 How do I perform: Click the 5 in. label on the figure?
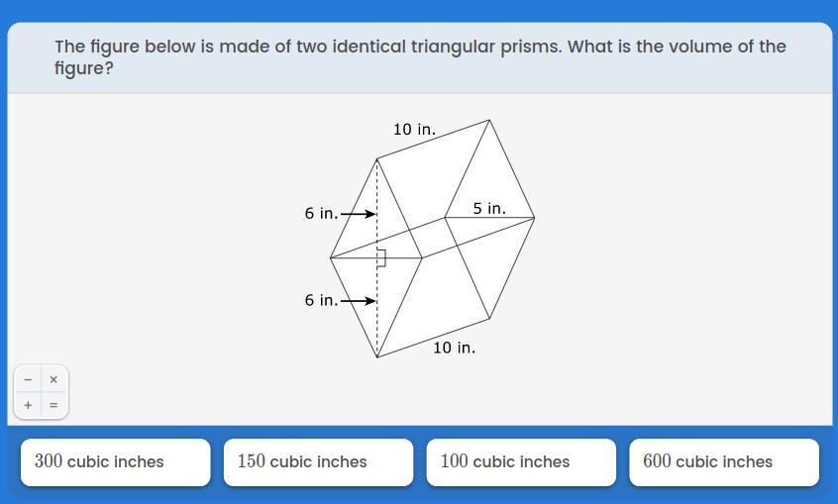tap(489, 209)
